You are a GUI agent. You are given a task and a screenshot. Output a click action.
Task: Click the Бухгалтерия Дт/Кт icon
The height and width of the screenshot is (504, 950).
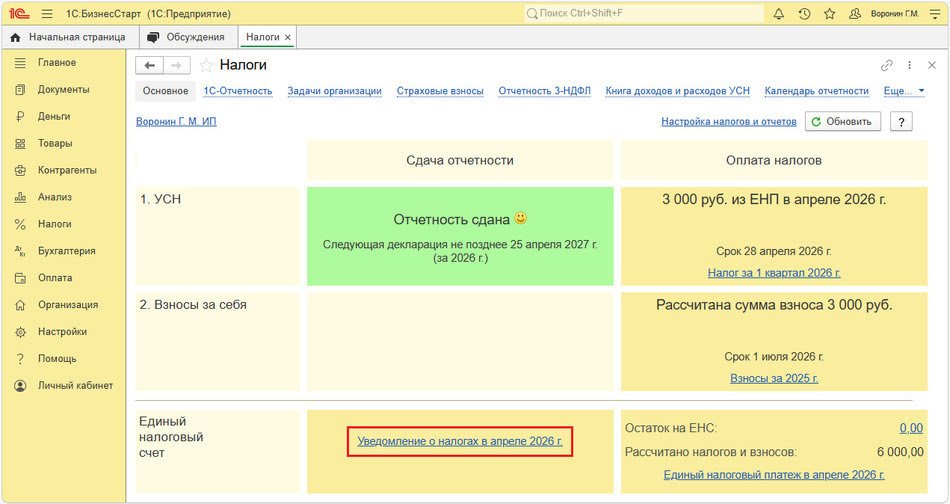tap(20, 251)
